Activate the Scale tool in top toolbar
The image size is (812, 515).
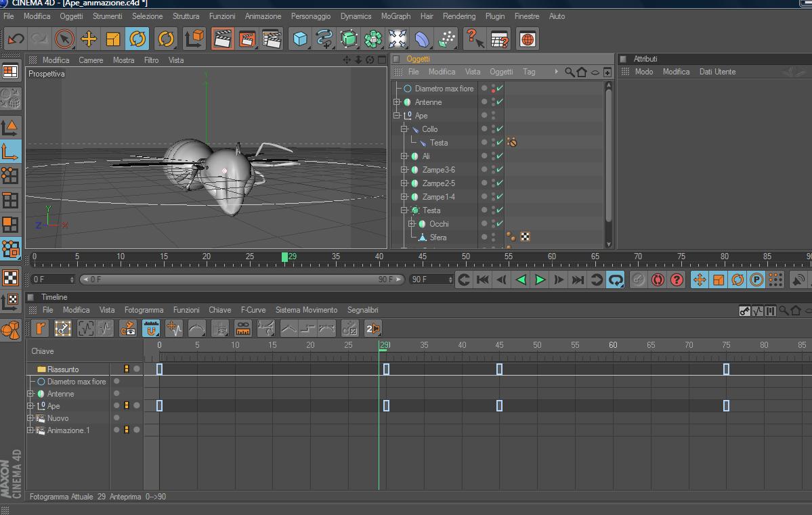tap(113, 39)
